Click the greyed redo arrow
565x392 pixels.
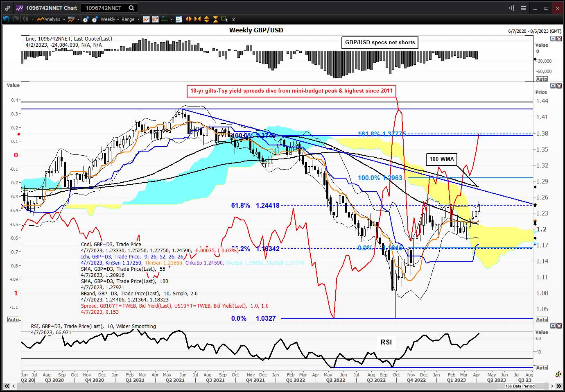(x=16, y=19)
